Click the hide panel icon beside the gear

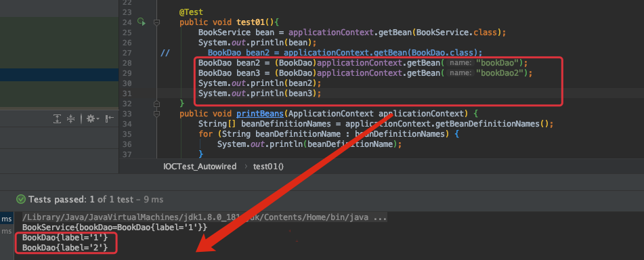[109, 118]
